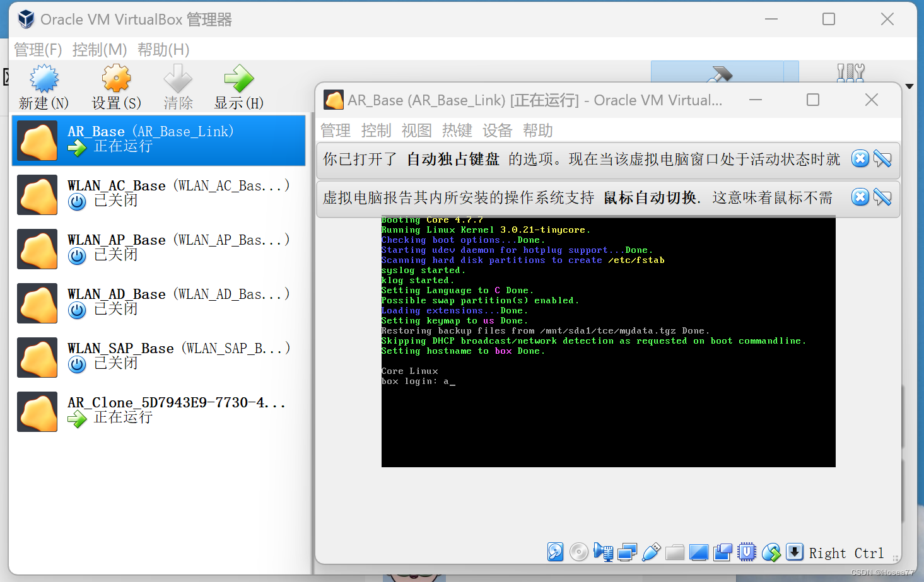This screenshot has height=582, width=924.
Task: Dismiss the 自动独占键盘 notification
Action: point(860,159)
